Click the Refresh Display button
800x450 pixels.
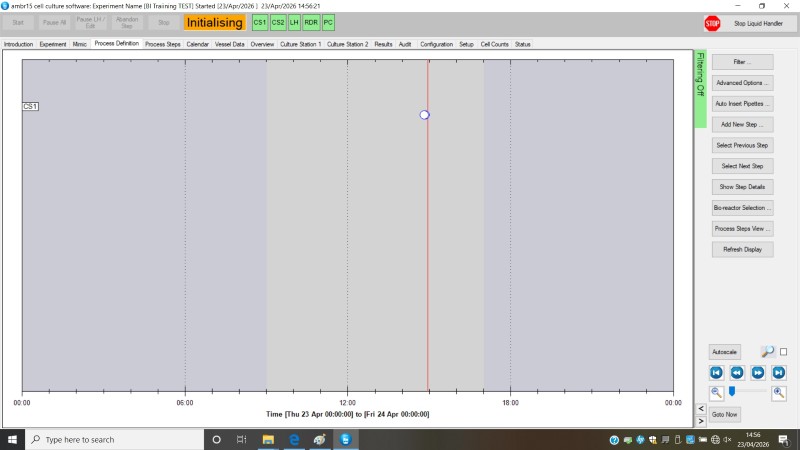click(x=742, y=249)
